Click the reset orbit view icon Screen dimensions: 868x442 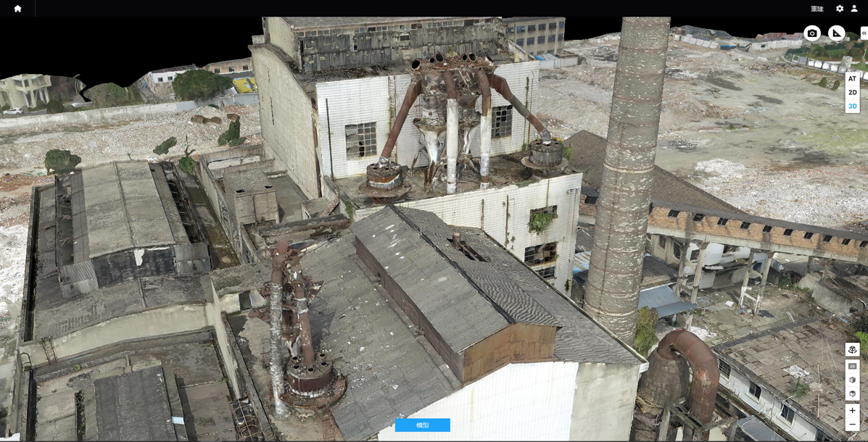pos(852,350)
